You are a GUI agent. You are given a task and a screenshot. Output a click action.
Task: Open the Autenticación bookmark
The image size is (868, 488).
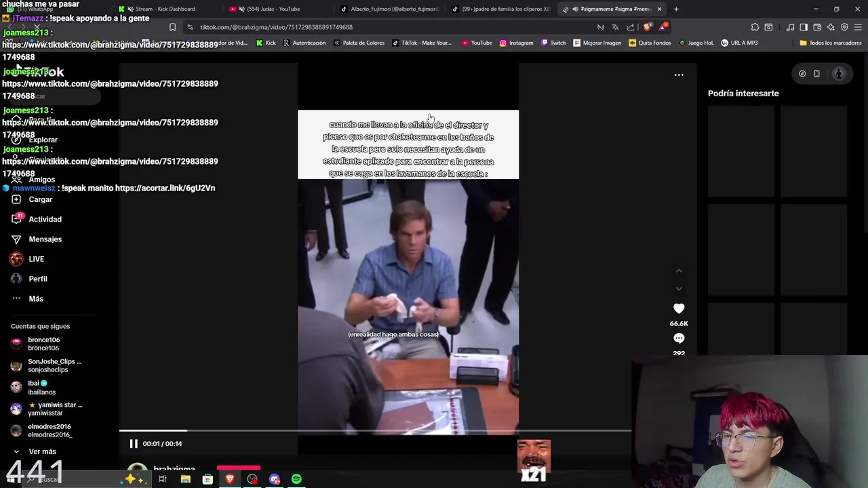(x=304, y=43)
